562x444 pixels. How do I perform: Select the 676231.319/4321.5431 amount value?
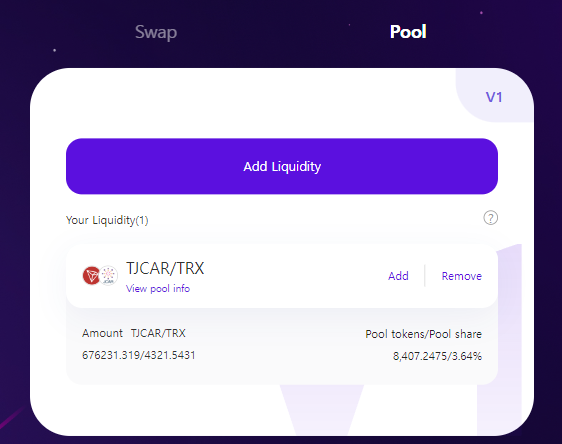(139, 355)
